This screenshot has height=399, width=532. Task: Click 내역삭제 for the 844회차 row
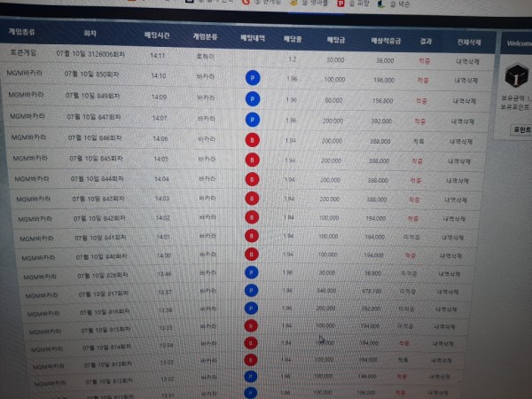click(x=458, y=181)
